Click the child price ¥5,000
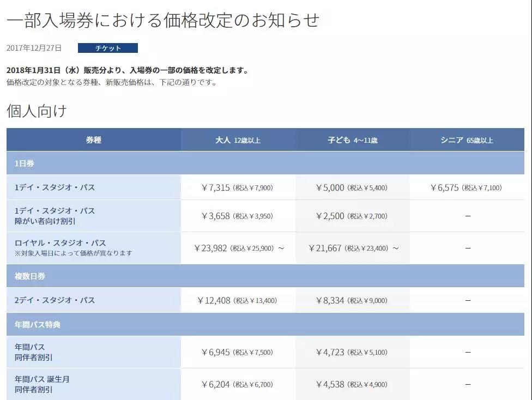 point(352,187)
